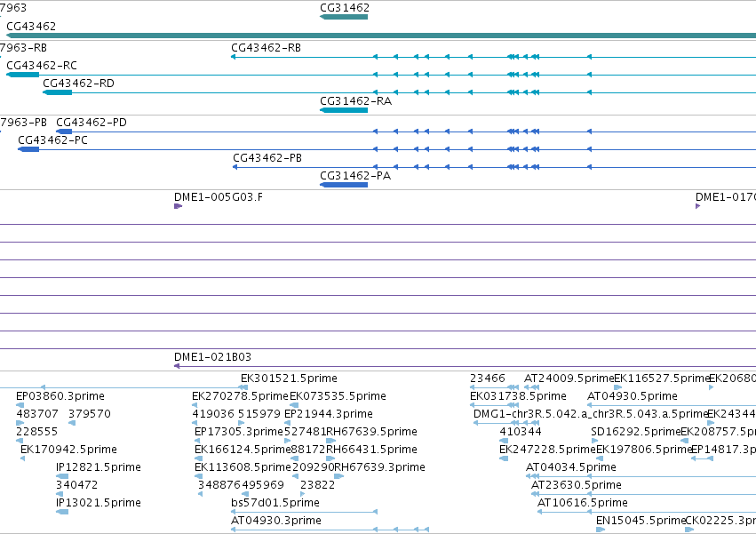The image size is (756, 534).
Task: Select the 419036 feature label
Action: 213,414
